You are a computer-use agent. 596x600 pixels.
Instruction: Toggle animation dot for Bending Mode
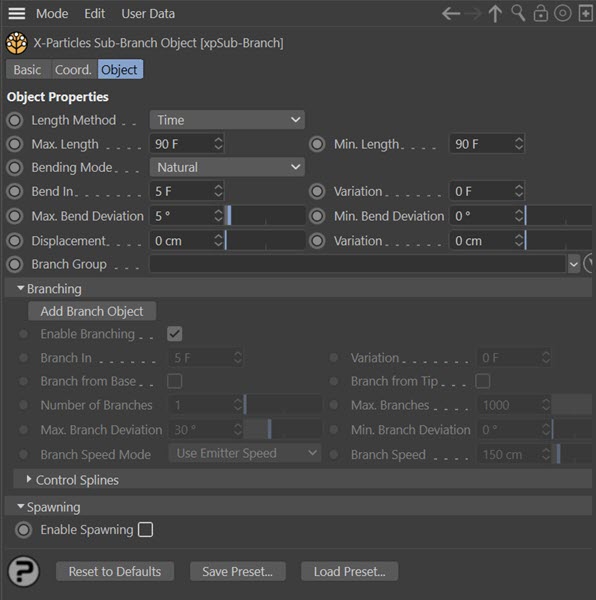coord(15,168)
